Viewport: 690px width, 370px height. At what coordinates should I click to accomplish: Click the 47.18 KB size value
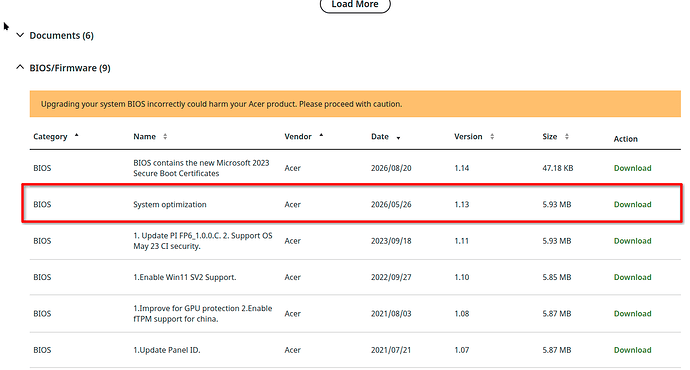tap(558, 168)
